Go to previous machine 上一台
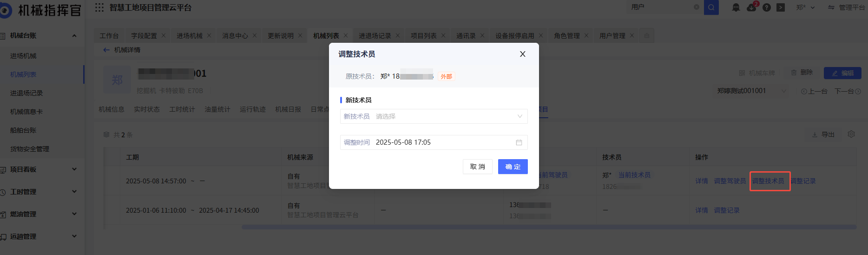The width and height of the screenshot is (868, 255). pyautogui.click(x=814, y=91)
